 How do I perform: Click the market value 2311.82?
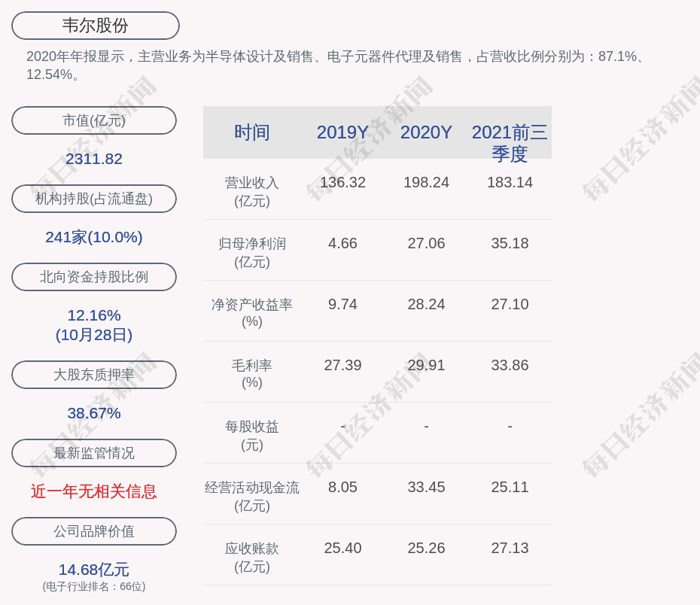94,159
